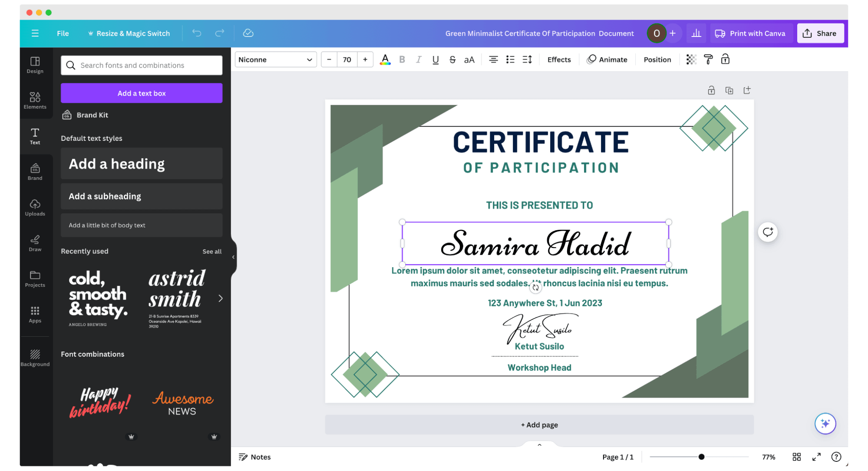Click the font size value 70

point(347,60)
